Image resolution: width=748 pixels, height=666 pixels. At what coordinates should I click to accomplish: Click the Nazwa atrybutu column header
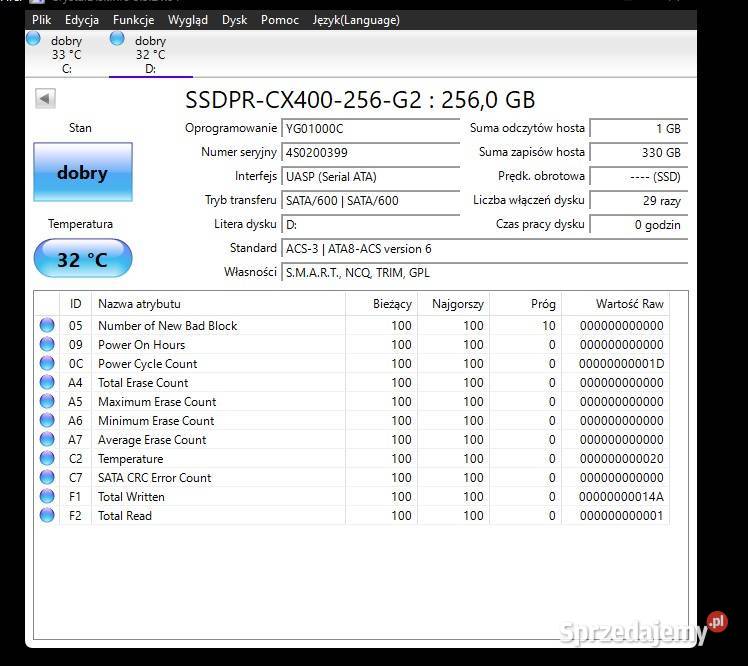[218, 304]
